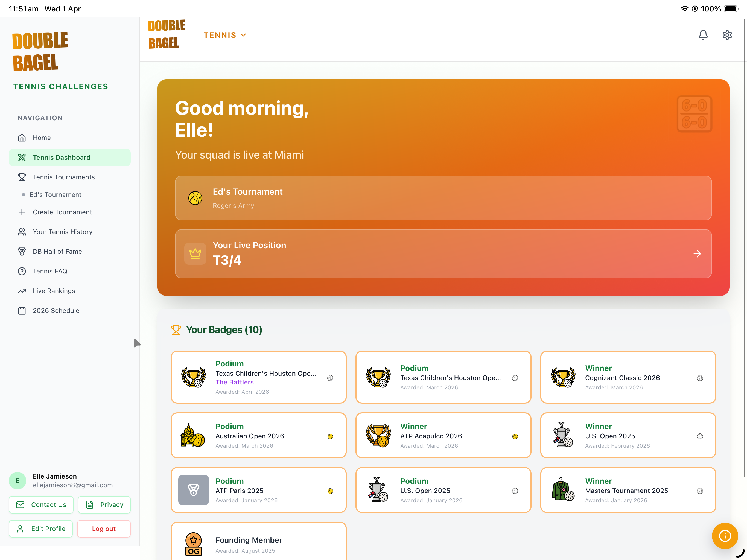Click the 11:51 am clock in status bar
Viewport: 747px width, 560px height.
24,9
